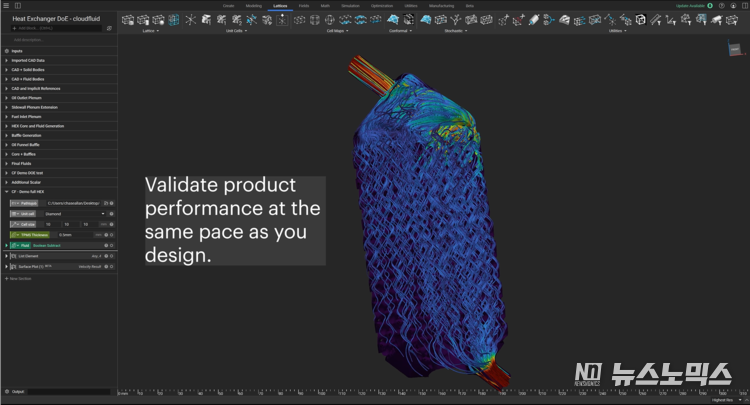The height and width of the screenshot is (405, 750).
Task: Collapse the CF - Demo full HEX section
Action: tap(6, 192)
